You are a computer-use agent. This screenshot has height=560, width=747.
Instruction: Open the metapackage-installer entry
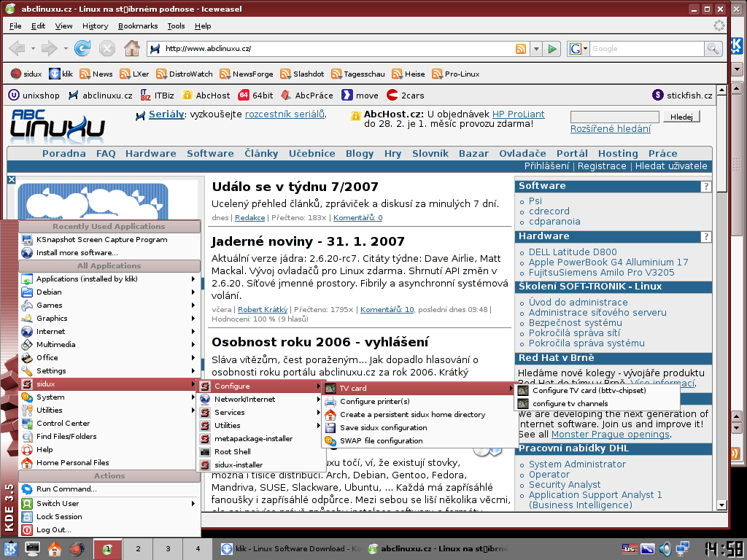[260, 438]
